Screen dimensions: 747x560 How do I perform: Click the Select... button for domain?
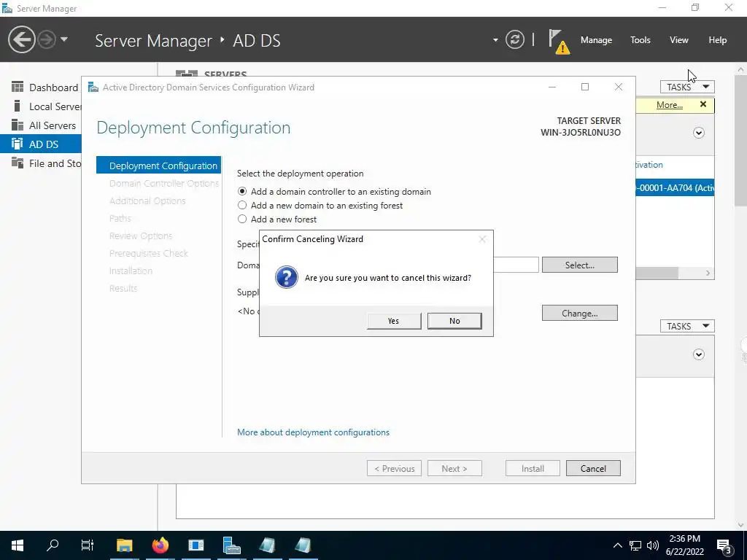click(580, 265)
